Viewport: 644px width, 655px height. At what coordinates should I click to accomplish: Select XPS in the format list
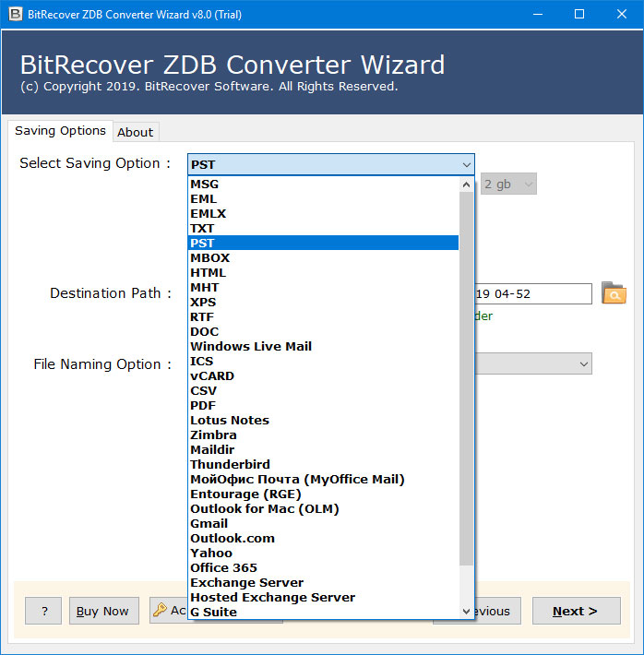click(x=324, y=302)
